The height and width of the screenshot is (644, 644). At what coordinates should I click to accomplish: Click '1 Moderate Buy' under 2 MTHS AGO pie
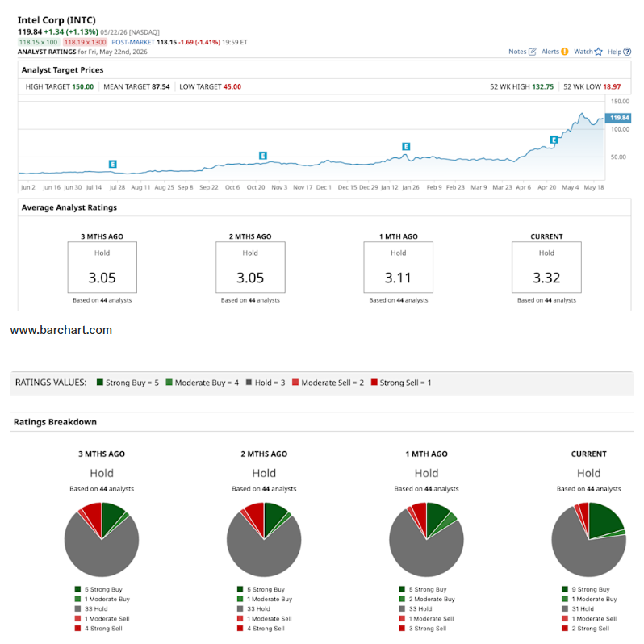tap(265, 600)
